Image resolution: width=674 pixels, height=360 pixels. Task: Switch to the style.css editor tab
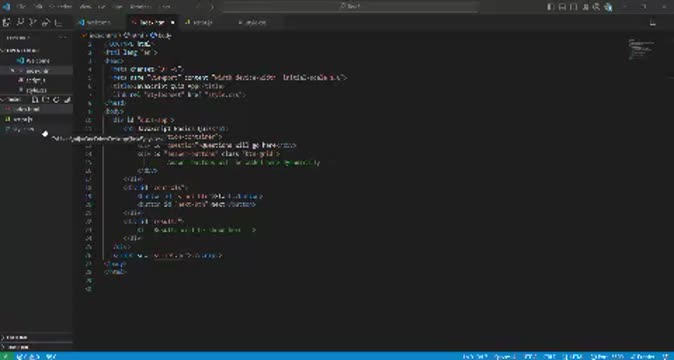(254, 22)
